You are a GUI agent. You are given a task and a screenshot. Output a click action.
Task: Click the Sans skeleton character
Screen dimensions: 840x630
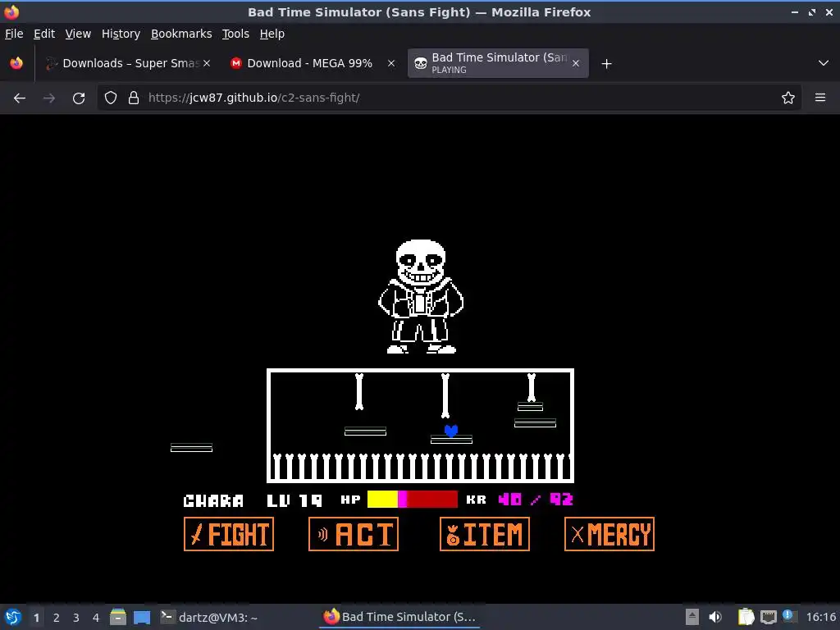pos(421,296)
